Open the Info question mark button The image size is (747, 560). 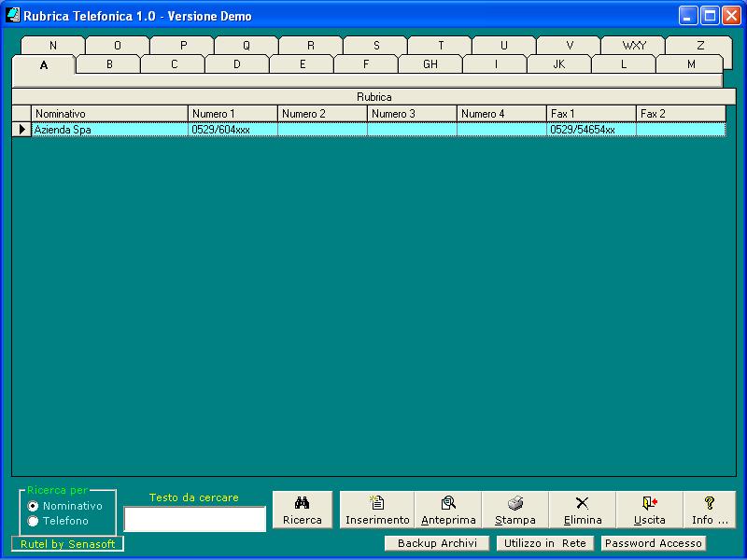pos(710,510)
